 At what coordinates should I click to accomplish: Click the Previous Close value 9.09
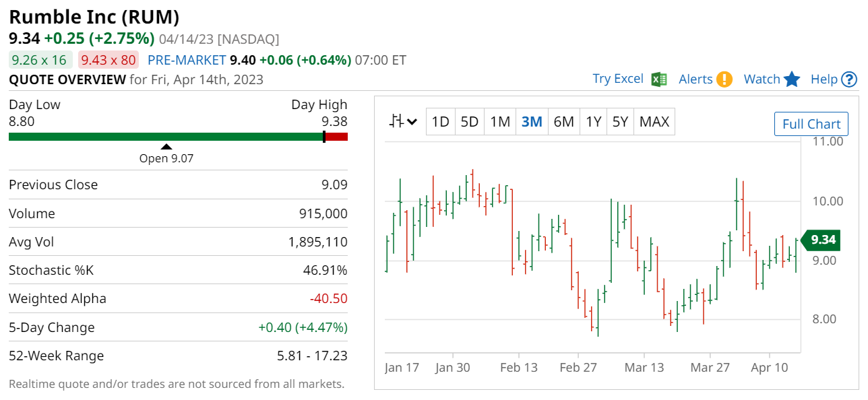[334, 185]
